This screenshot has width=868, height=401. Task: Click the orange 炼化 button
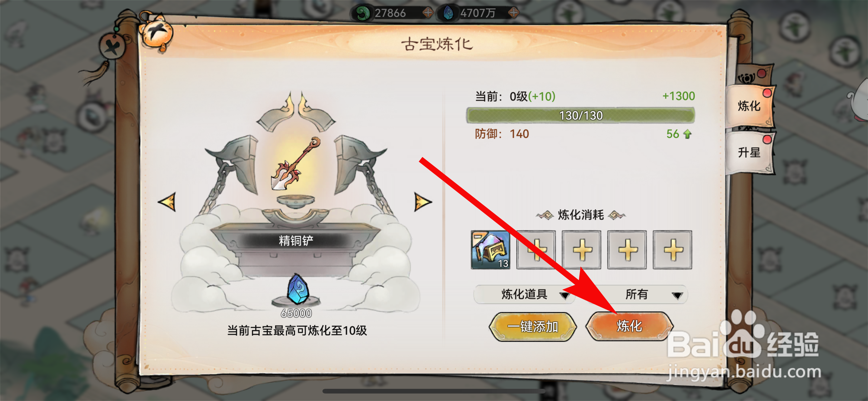click(x=629, y=326)
